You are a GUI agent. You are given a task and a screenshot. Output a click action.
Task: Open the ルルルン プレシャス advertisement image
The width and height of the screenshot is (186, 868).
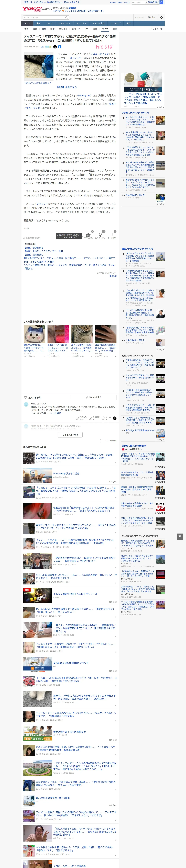(x=143, y=82)
